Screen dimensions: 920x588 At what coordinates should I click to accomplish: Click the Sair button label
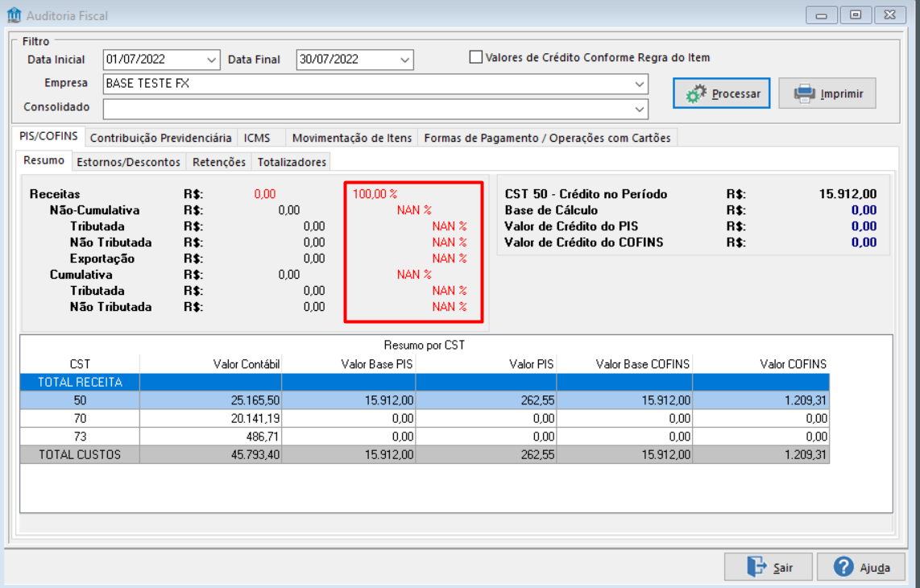[x=783, y=568]
